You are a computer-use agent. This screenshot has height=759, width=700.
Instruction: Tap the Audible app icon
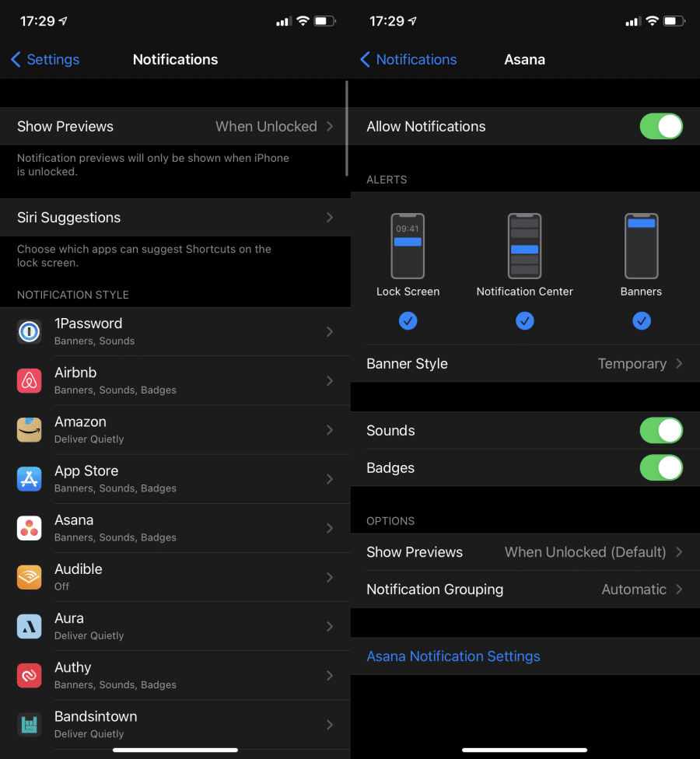click(x=29, y=578)
